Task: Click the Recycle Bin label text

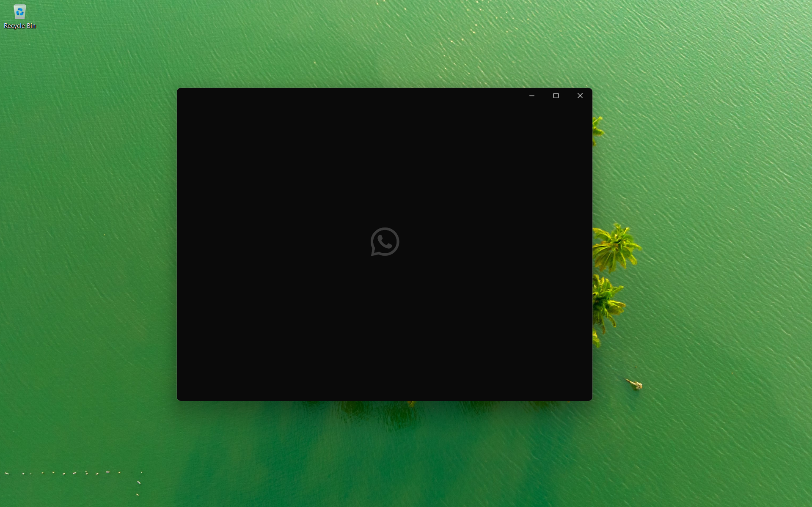Action: [19, 26]
